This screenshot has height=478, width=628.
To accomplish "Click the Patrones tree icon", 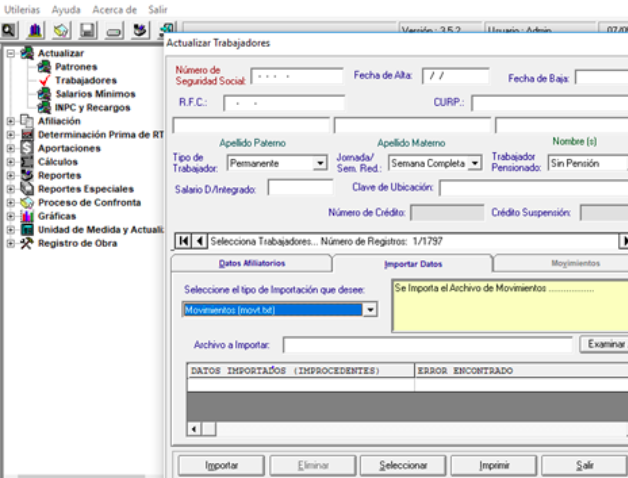I will 44,67.
